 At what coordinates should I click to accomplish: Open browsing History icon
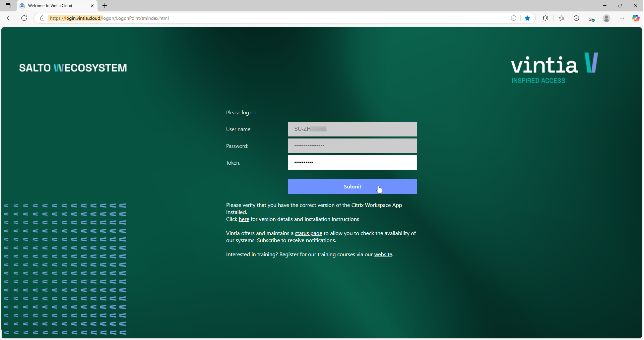click(x=577, y=18)
